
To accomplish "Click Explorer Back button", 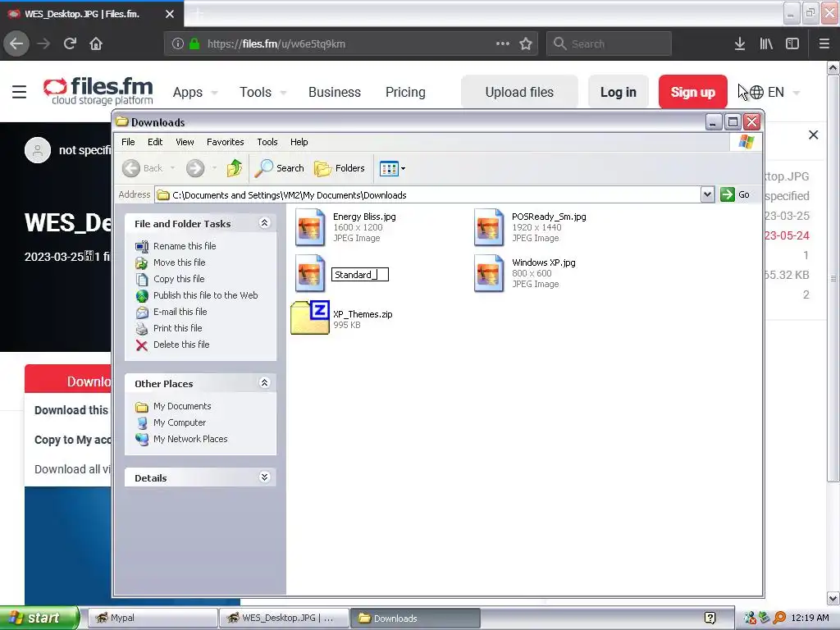I will (x=143, y=168).
